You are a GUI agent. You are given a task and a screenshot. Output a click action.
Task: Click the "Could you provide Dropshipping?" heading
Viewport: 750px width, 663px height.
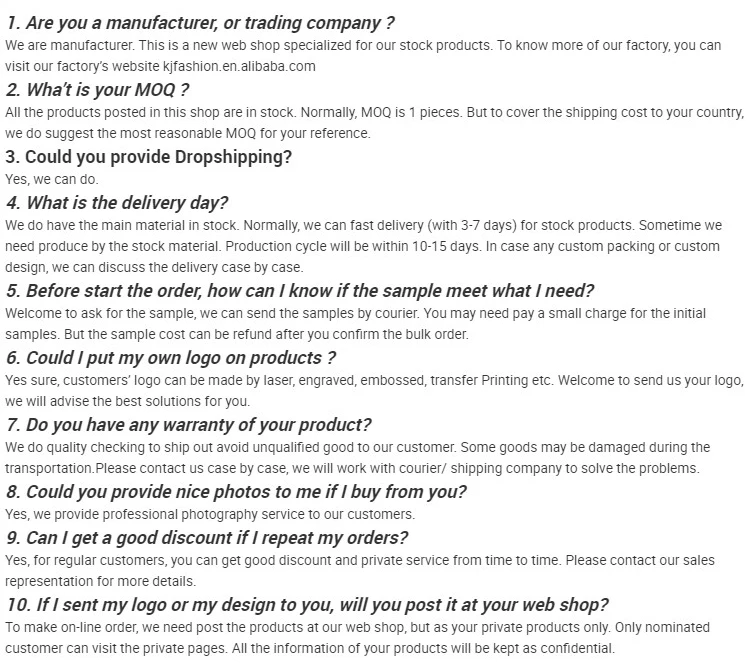(x=149, y=156)
